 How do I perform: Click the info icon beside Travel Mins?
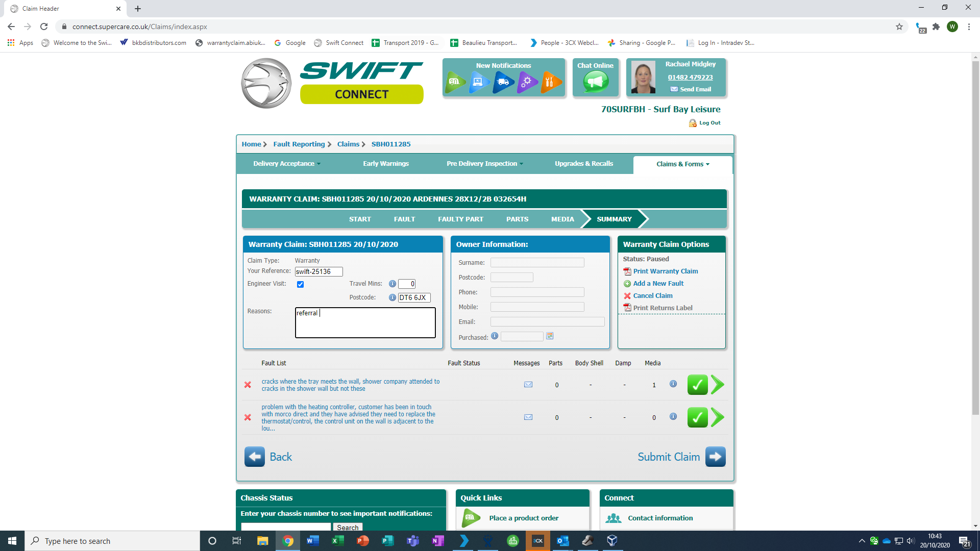(x=392, y=284)
